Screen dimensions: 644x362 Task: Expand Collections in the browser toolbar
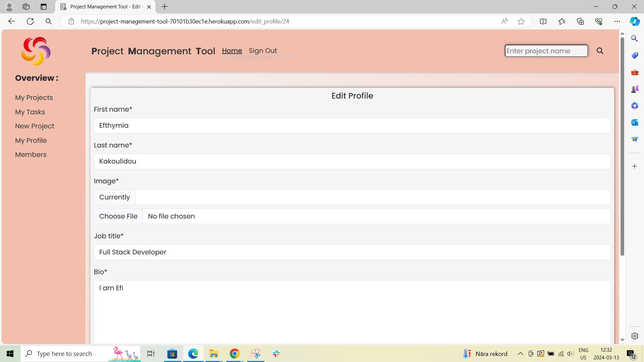coord(580,21)
